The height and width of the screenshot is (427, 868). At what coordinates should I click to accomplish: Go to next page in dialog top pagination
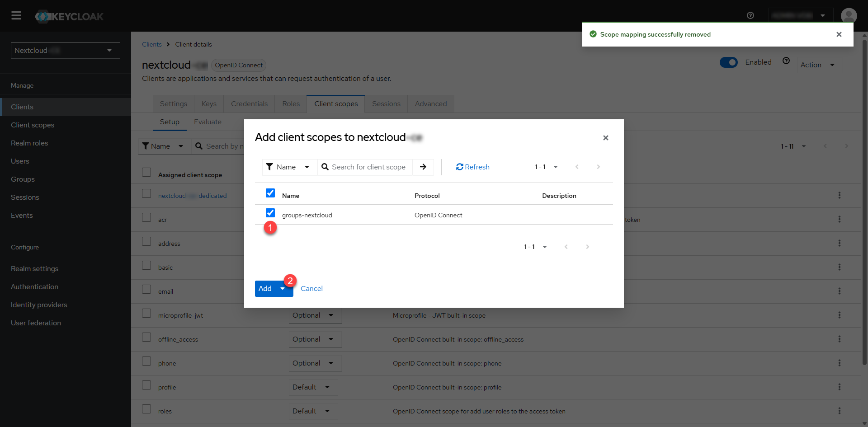[598, 167]
